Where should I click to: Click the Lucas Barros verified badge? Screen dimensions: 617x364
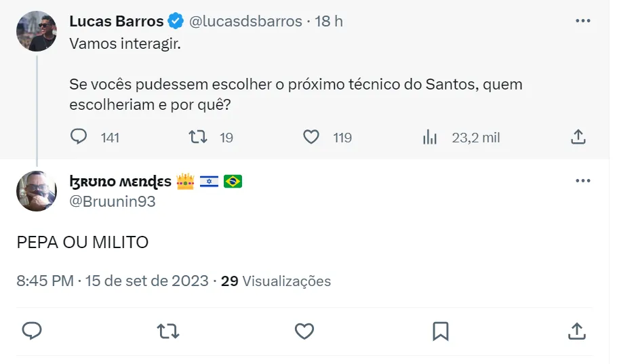point(176,21)
